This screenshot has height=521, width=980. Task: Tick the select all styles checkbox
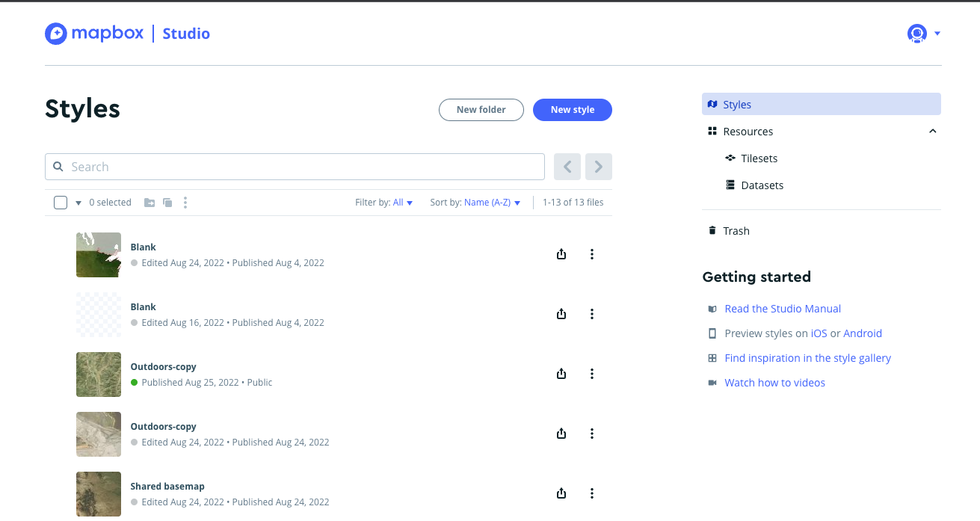click(61, 203)
